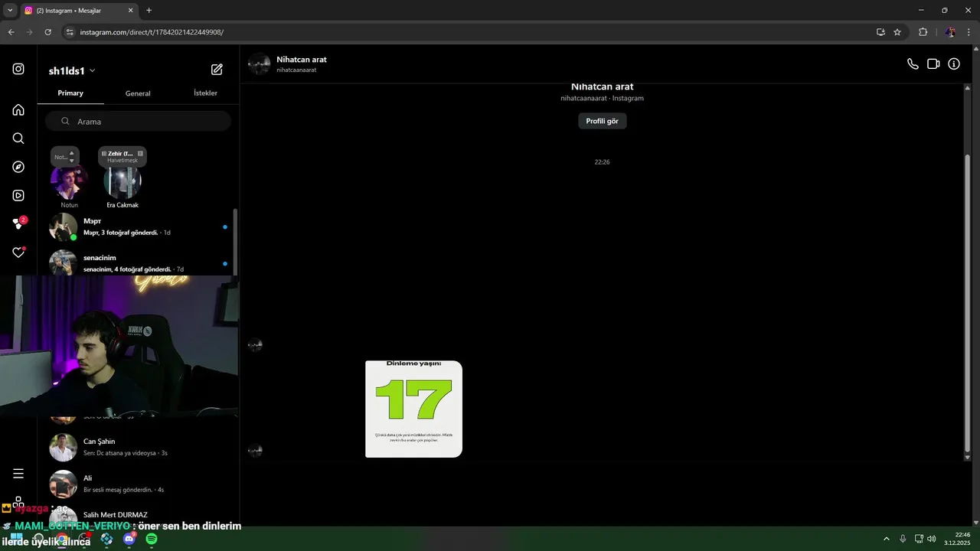
Task: Open the senacinim conversation
Action: coord(138,263)
